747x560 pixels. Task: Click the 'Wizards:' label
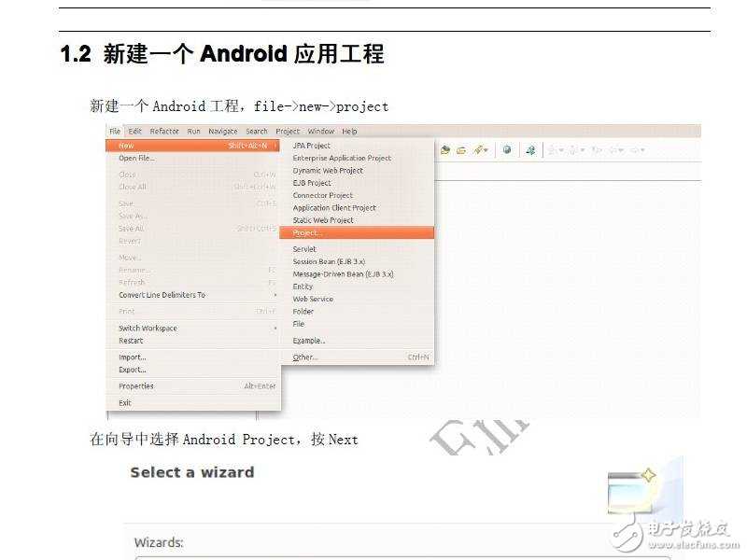159,542
